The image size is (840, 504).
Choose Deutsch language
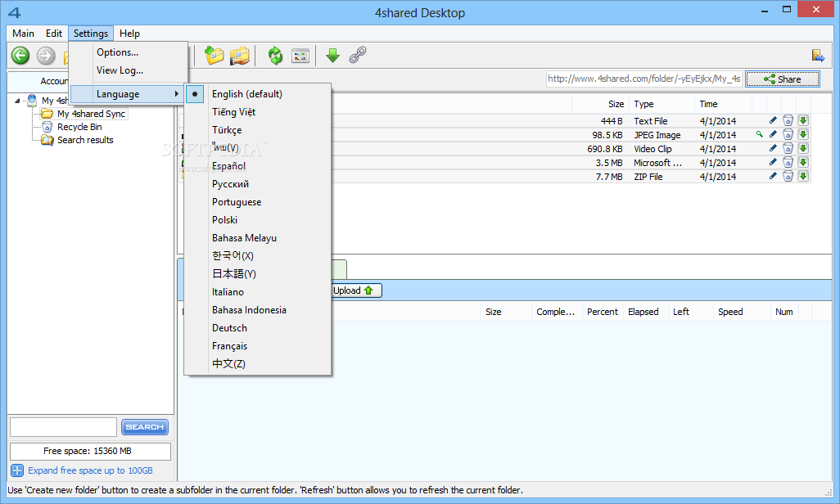(257, 328)
